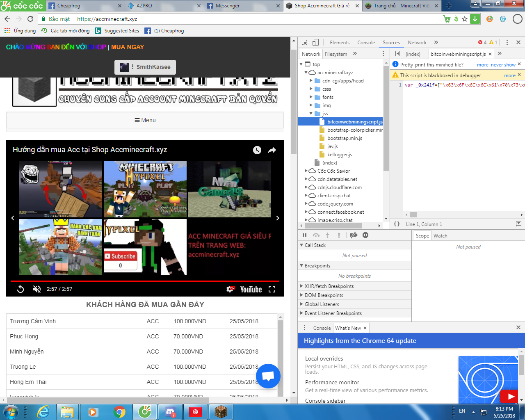Toggle device toolbar in DevTools

click(315, 42)
